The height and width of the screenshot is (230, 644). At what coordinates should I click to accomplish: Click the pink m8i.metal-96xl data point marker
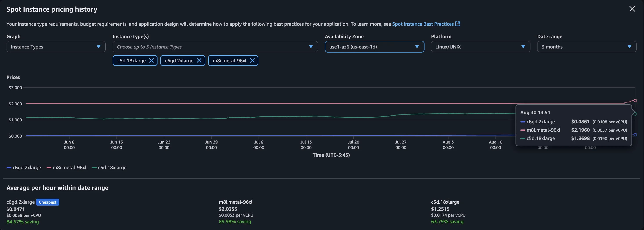635,101
